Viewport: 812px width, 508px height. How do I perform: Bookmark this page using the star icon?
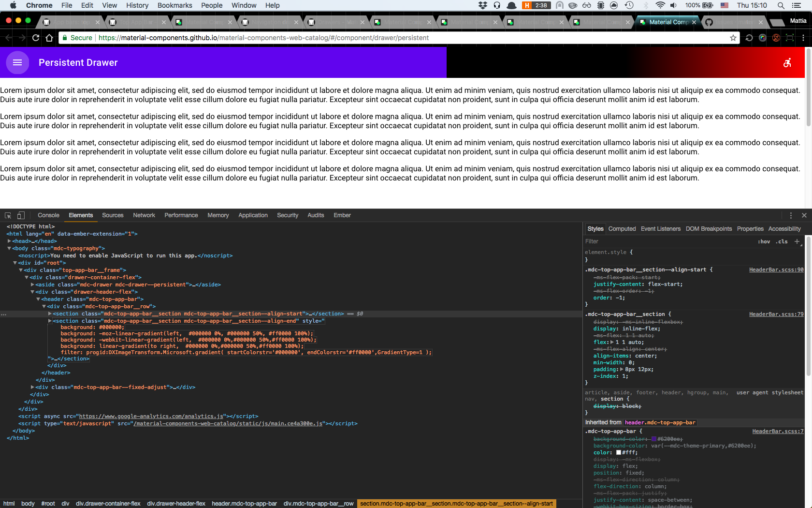coord(733,37)
